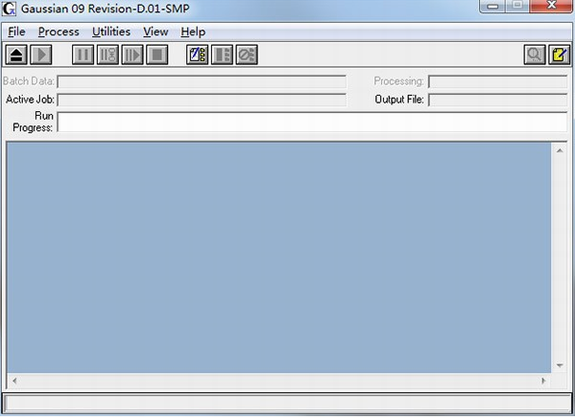
Task: Open the Help menu
Action: [193, 32]
